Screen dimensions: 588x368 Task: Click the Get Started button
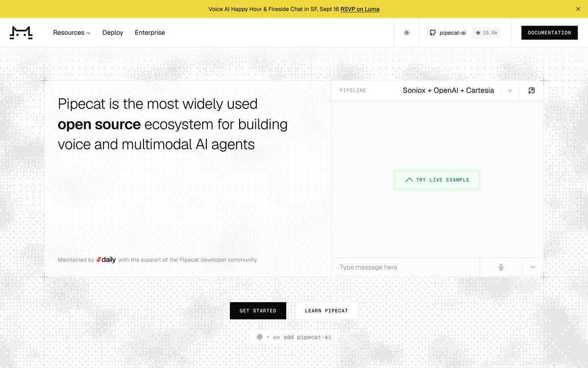click(258, 311)
